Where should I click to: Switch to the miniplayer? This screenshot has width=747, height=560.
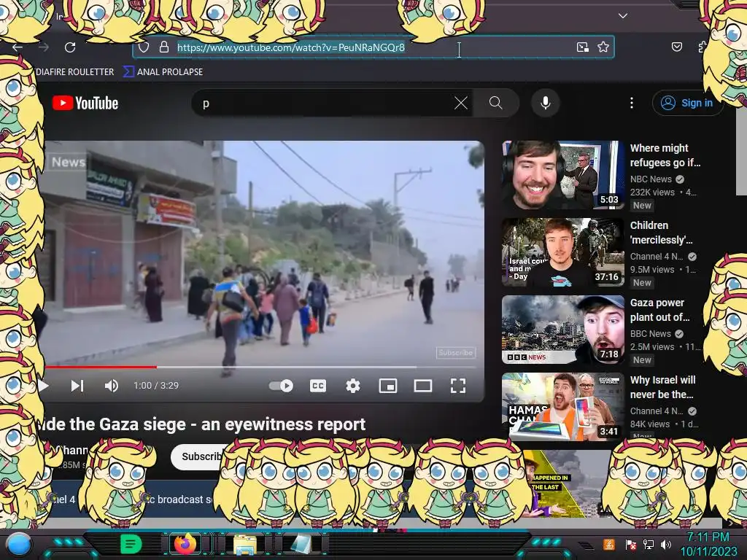tap(388, 386)
